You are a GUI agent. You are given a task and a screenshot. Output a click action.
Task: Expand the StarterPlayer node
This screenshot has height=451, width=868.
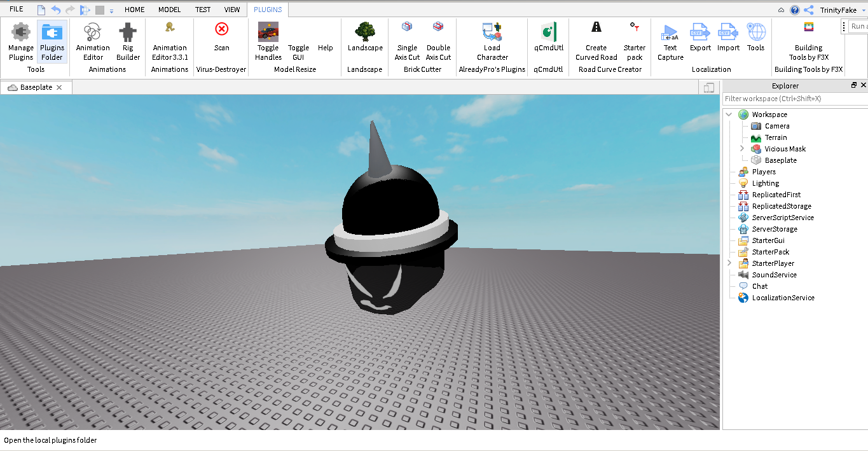pyautogui.click(x=729, y=263)
